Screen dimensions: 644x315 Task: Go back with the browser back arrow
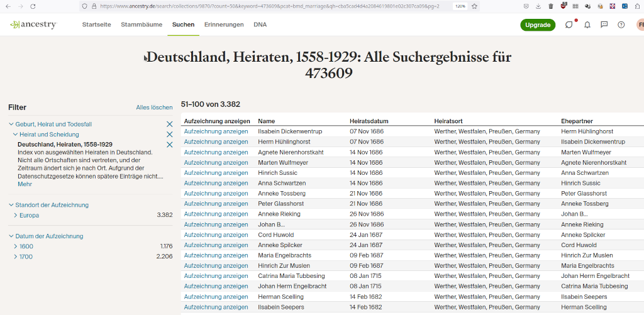[x=9, y=6]
